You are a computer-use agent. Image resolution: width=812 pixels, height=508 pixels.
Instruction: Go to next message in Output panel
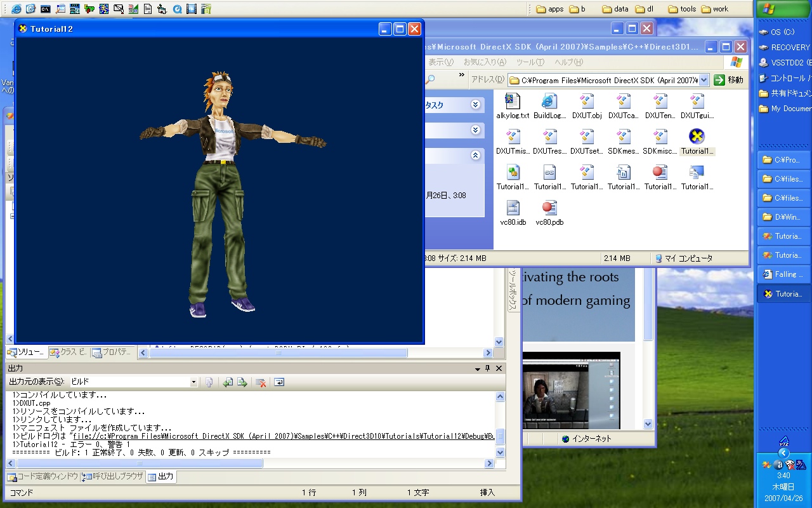tap(242, 382)
